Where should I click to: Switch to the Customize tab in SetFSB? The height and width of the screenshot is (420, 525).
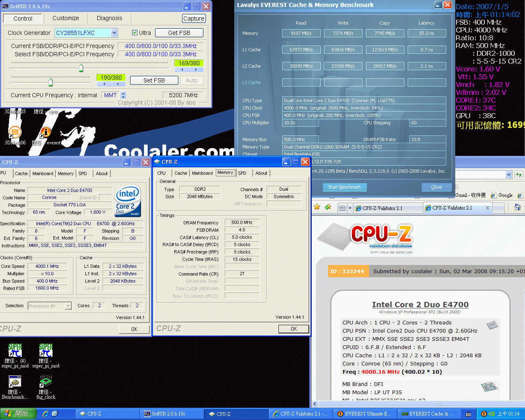(x=66, y=18)
